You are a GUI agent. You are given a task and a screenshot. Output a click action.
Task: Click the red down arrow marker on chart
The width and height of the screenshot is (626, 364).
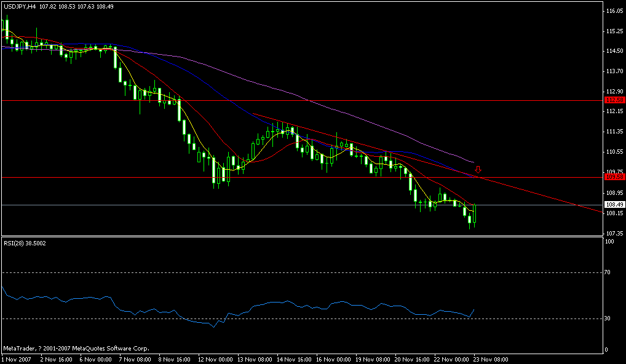click(x=478, y=170)
